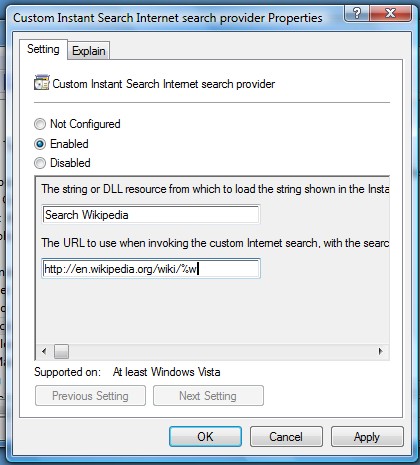420x465 pixels.
Task: Select the Enabled radio button
Action: 40,144
